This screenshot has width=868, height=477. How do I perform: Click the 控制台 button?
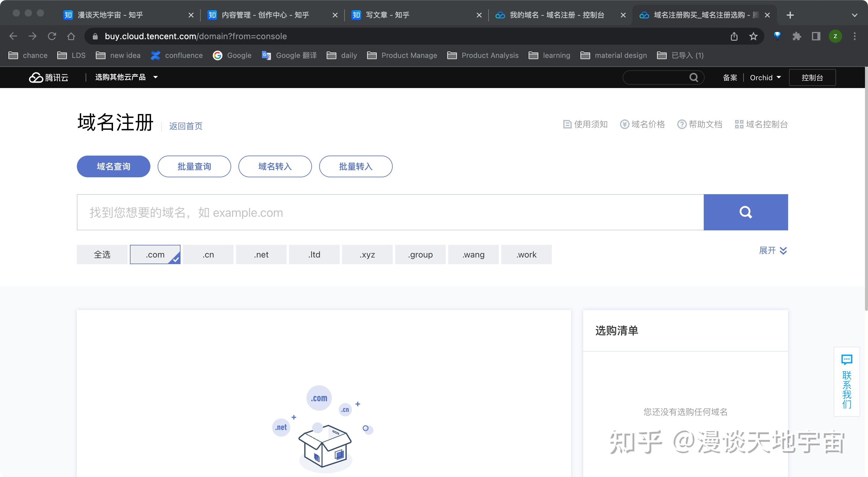[812, 77]
